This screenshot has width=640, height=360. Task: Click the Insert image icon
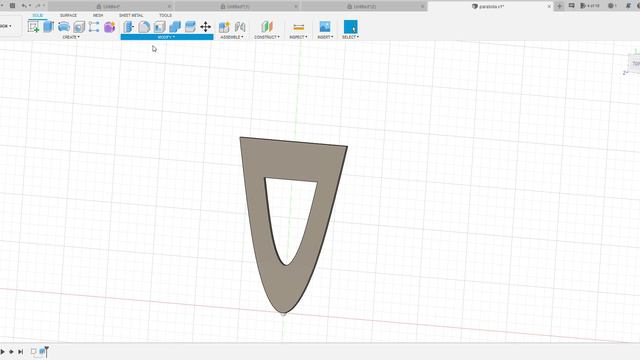coord(325,27)
